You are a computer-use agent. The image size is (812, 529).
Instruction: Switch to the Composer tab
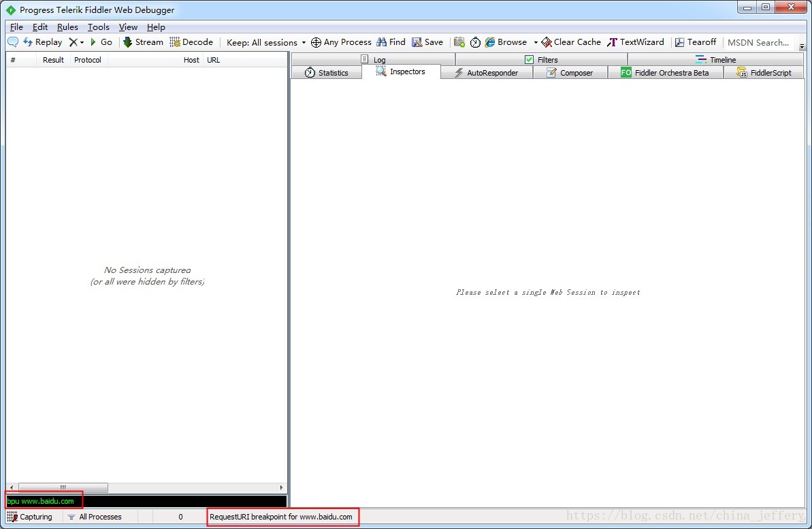click(x=570, y=73)
